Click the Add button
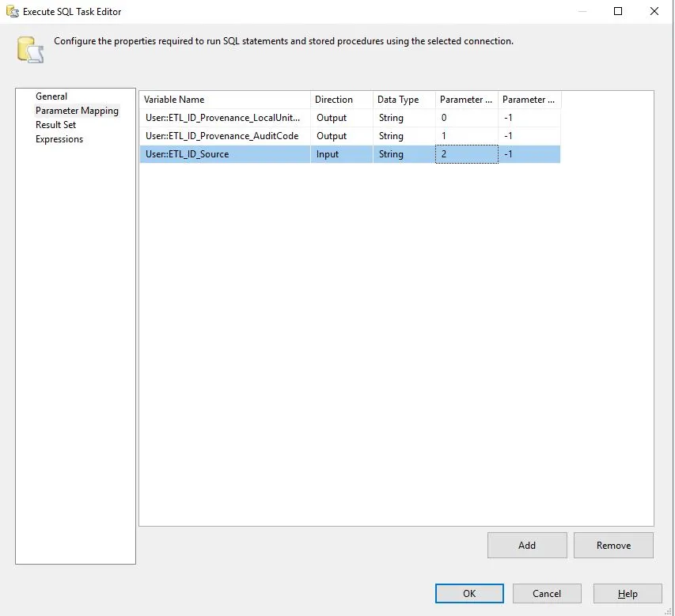The width and height of the screenshot is (675, 616). click(527, 545)
